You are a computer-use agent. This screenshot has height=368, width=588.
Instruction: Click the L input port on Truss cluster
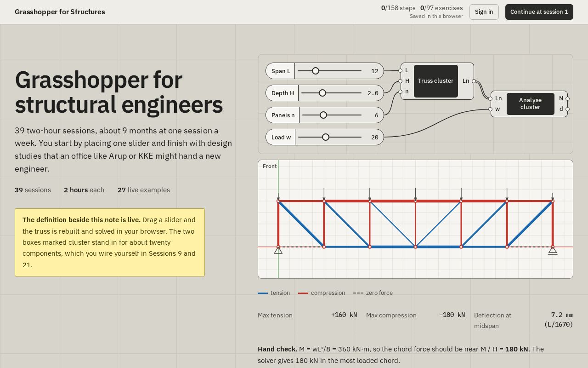click(x=401, y=70)
